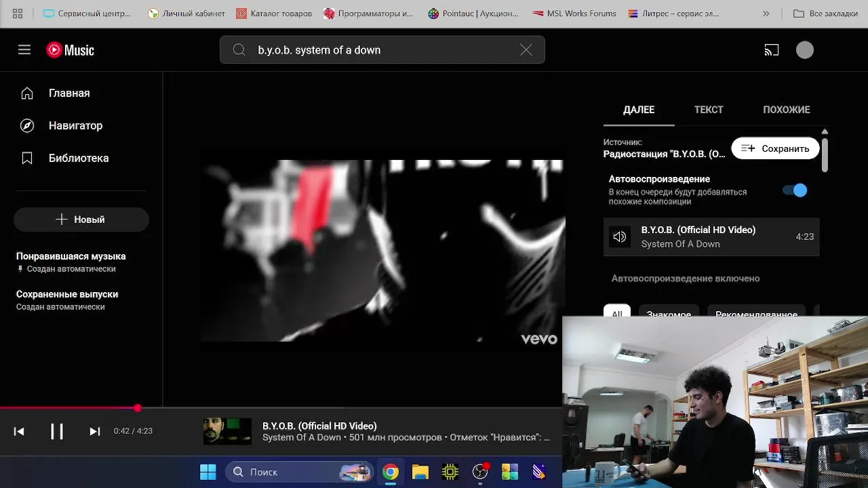Open the Сервисный центр bookmark
The width and height of the screenshot is (868, 488).
87,14
